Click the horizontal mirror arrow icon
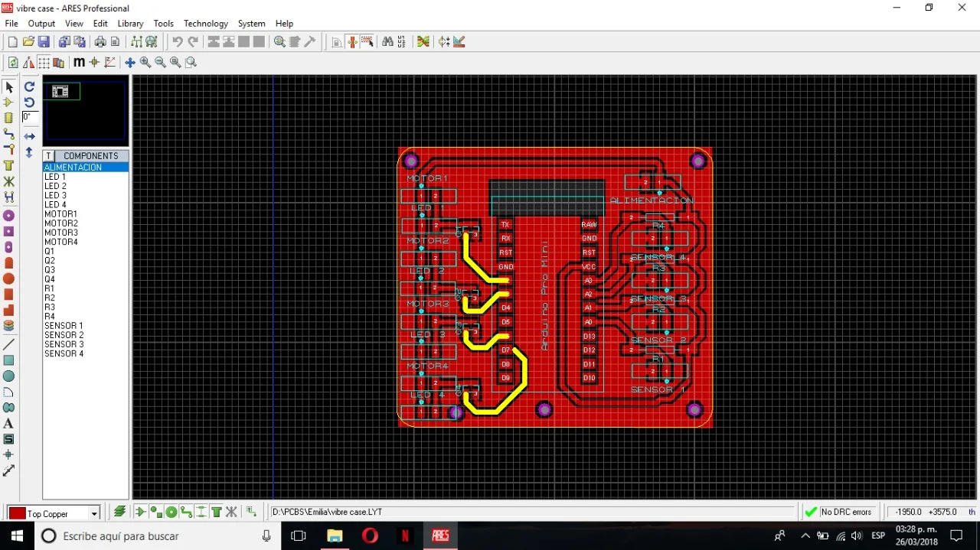This screenshot has width=980, height=550. coord(29,136)
